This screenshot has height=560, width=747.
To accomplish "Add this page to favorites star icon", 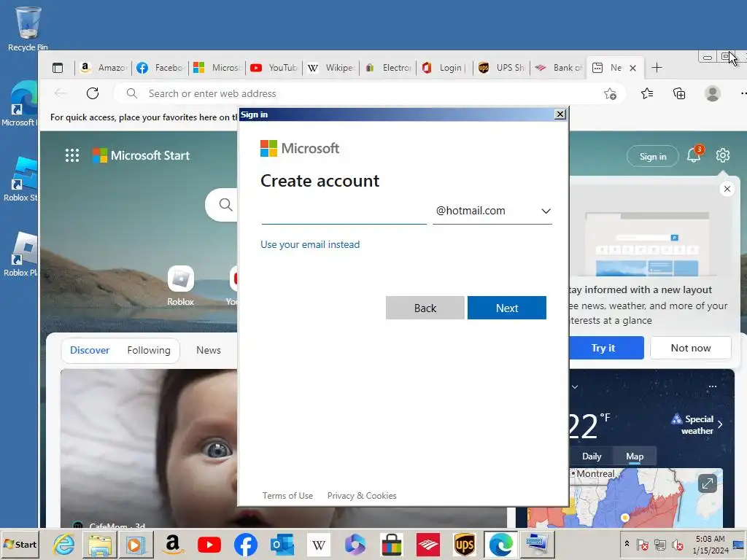I will [610, 94].
